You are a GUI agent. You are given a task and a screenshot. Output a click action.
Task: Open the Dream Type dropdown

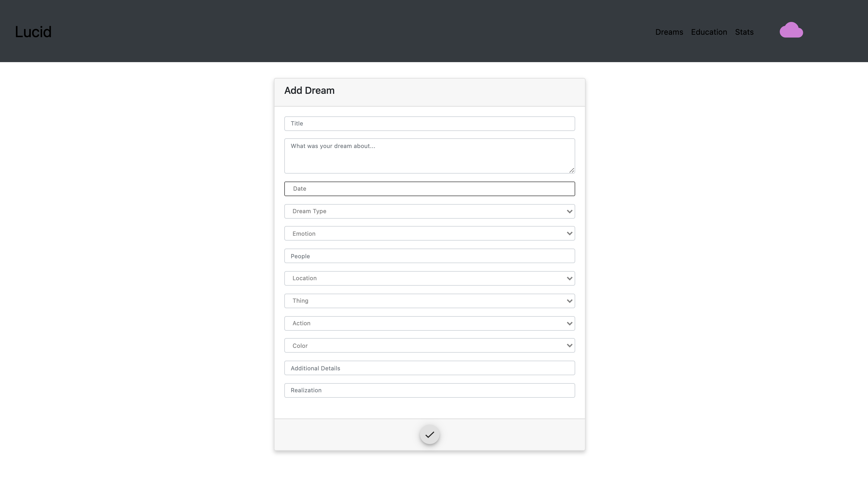coord(430,211)
